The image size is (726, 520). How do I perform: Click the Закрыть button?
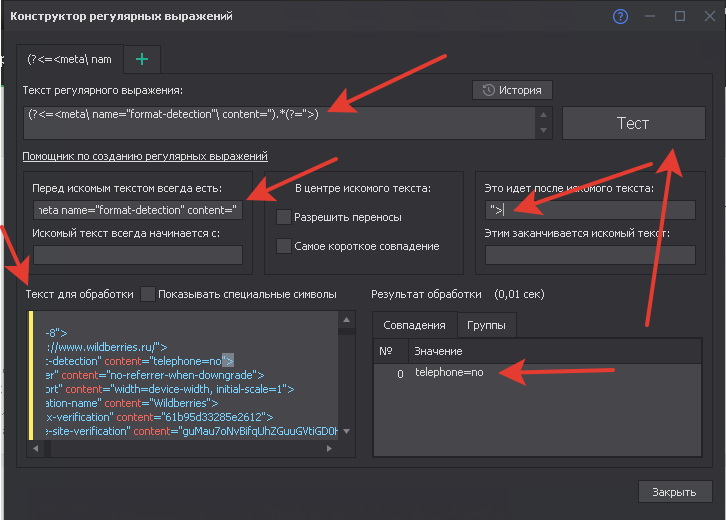(x=674, y=492)
